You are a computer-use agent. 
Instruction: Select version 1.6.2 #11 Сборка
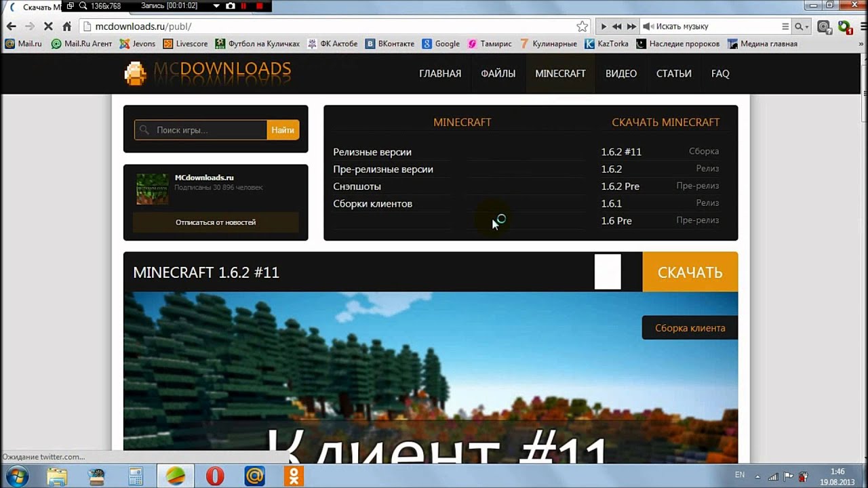point(660,152)
